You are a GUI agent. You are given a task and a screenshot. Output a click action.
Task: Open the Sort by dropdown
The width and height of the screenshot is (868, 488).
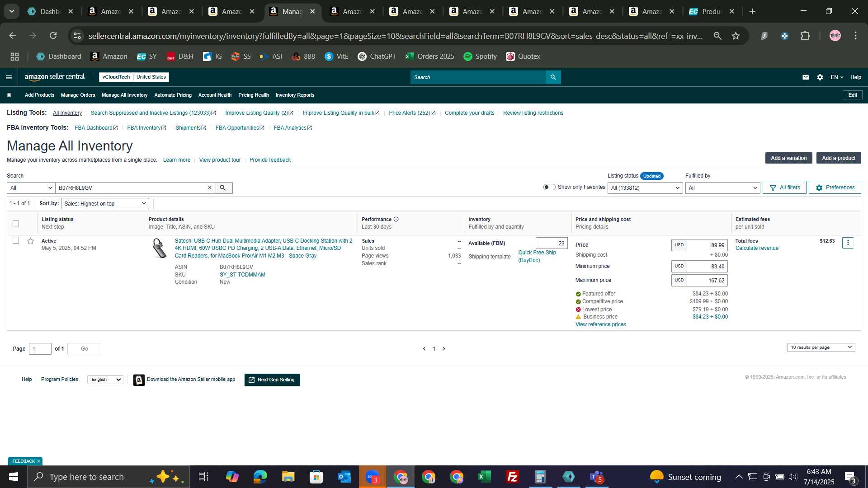click(105, 204)
